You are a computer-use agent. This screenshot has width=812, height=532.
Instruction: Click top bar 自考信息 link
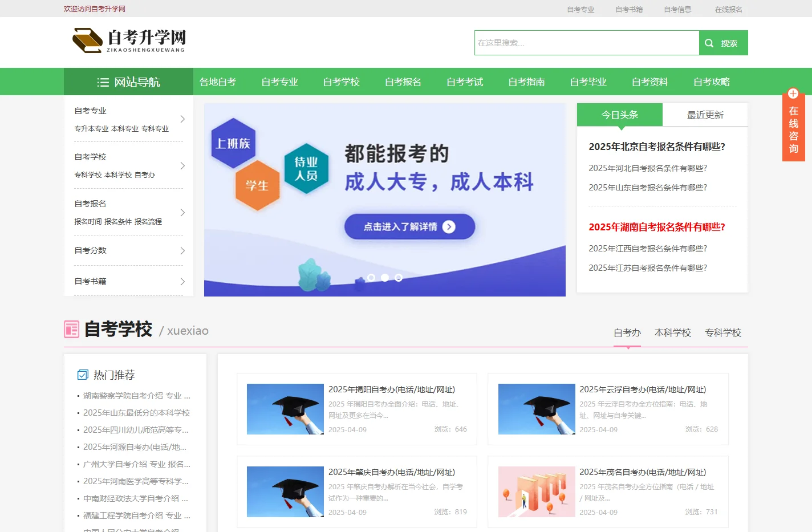[x=677, y=9]
